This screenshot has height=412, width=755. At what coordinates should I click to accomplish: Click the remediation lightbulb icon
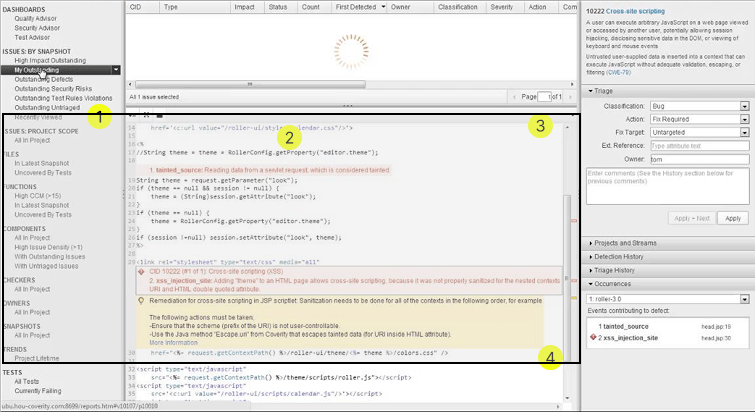pyautogui.click(x=139, y=300)
